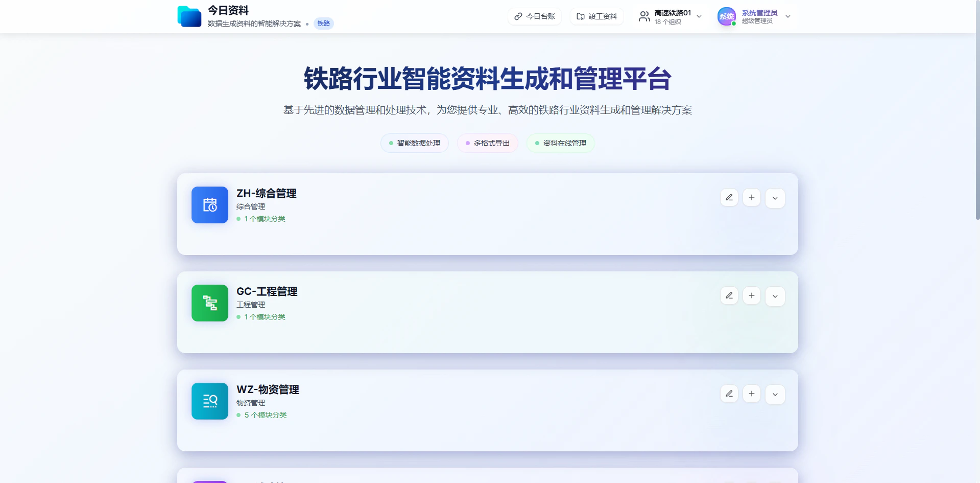The width and height of the screenshot is (980, 483).
Task: Expand the WZ-物资管理 card
Action: point(775,394)
